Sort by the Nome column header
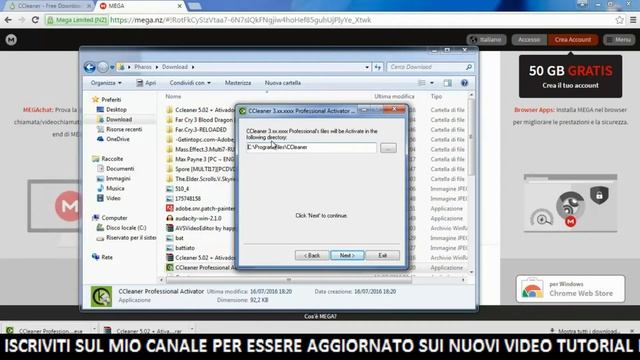The height and width of the screenshot is (360, 640). [173, 96]
